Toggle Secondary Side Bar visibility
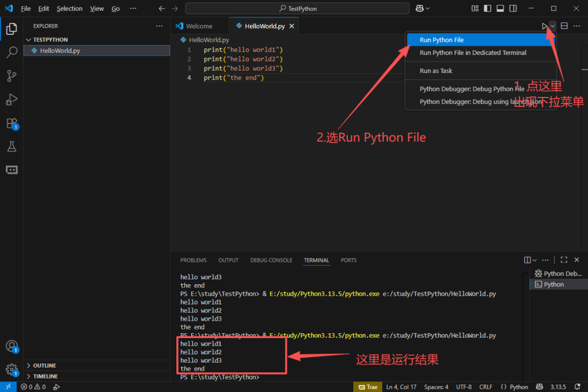The width and height of the screenshot is (588, 392). 513,8
